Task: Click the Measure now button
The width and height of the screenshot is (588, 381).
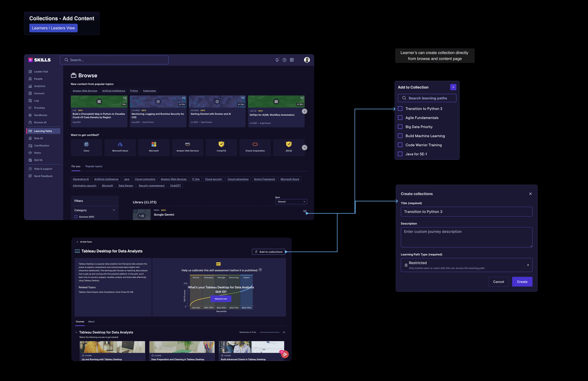Action: point(221,299)
